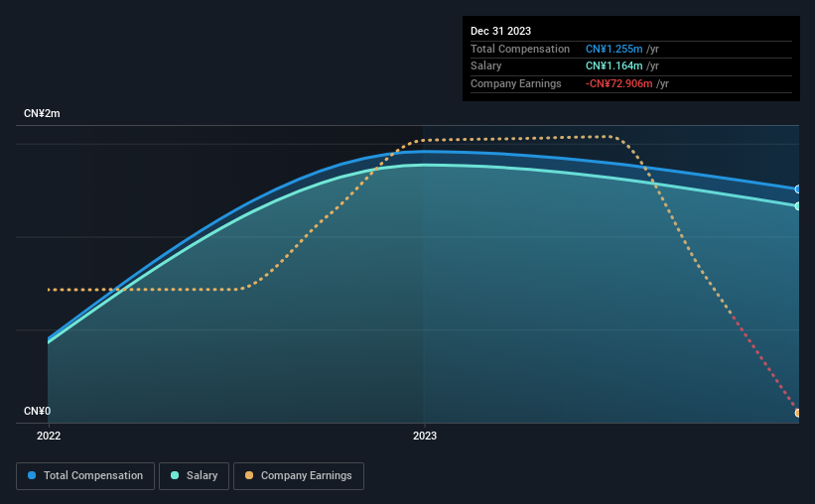Click the orange dot in Company Earnings legend
Viewport: 815px width, 504px height.
(x=249, y=475)
